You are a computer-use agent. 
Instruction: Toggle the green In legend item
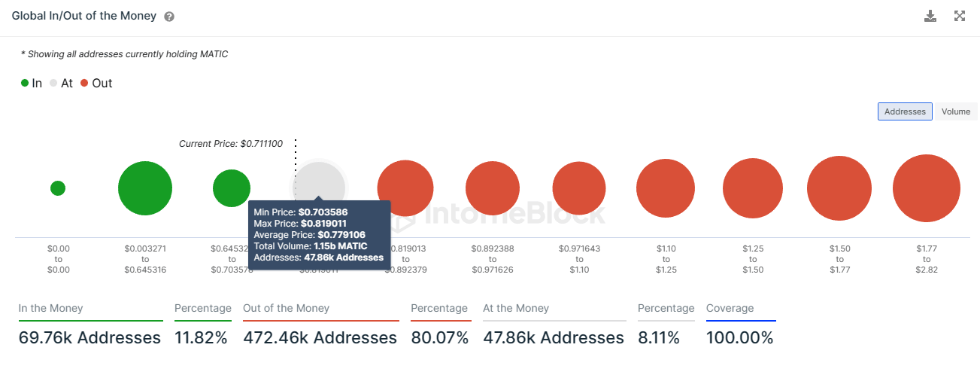32,84
